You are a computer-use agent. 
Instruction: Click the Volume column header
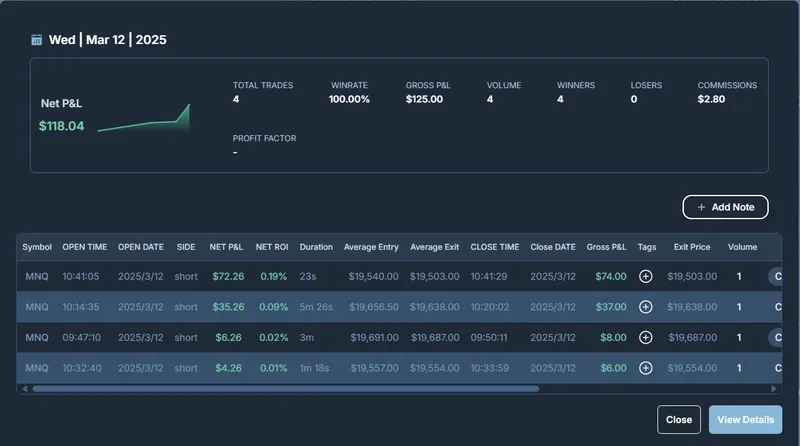[742, 247]
